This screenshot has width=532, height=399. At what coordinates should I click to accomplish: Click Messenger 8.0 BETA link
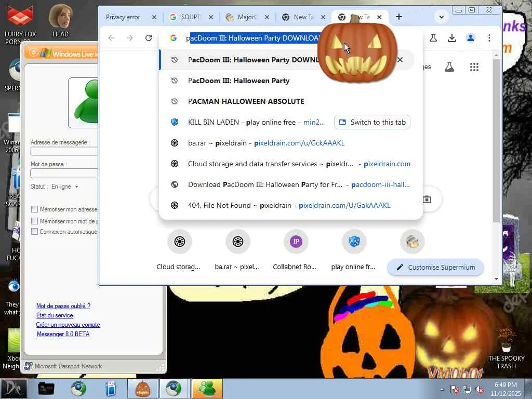point(63,334)
